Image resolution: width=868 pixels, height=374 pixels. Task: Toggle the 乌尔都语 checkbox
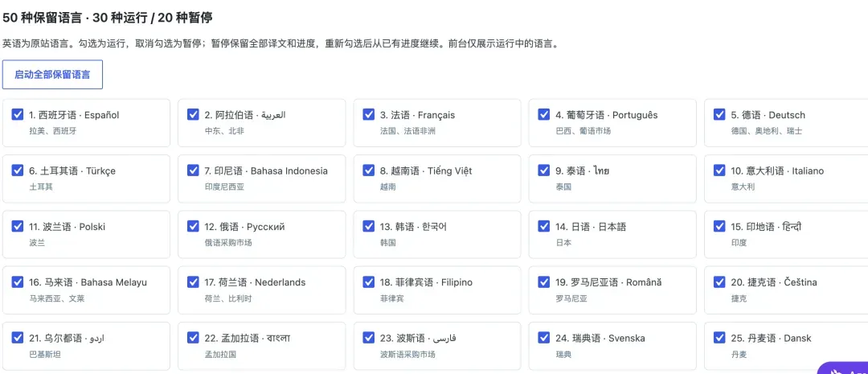17,338
